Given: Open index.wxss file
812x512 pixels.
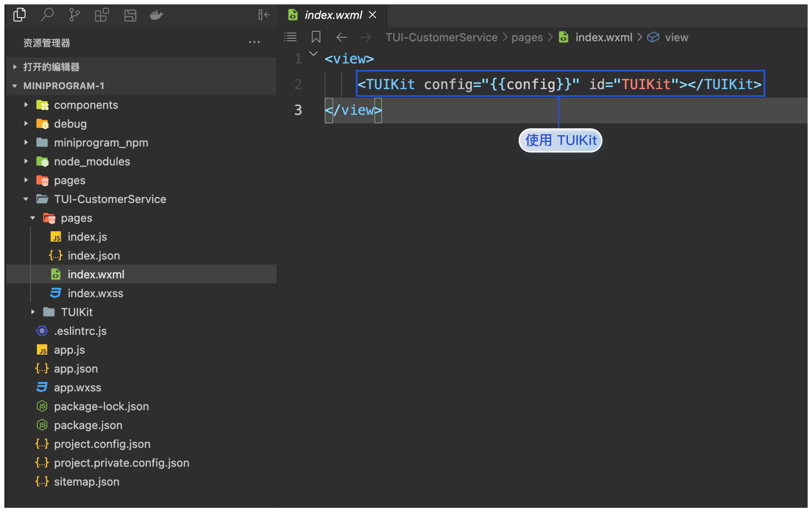Looking at the screenshot, I should click(x=141, y=293).
